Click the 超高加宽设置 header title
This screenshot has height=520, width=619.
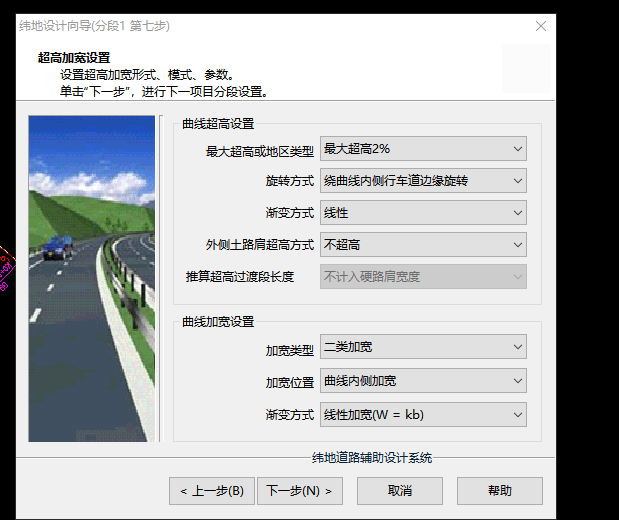coord(74,58)
